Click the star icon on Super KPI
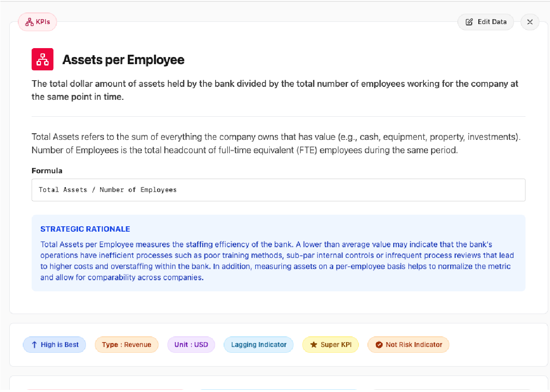This screenshot has height=392, width=550. coord(314,345)
